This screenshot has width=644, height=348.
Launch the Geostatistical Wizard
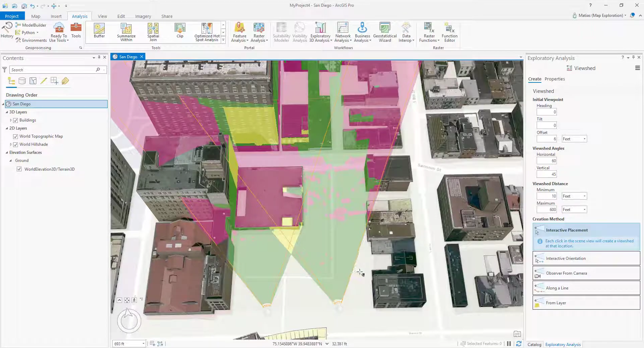pos(385,32)
